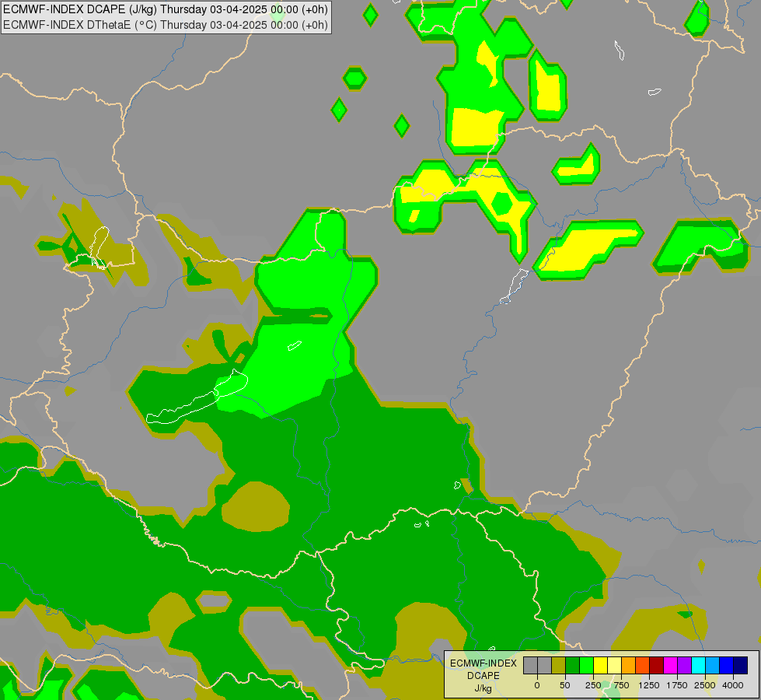Click the '0' legend scale value
The height and width of the screenshot is (700, 761).
[537, 685]
